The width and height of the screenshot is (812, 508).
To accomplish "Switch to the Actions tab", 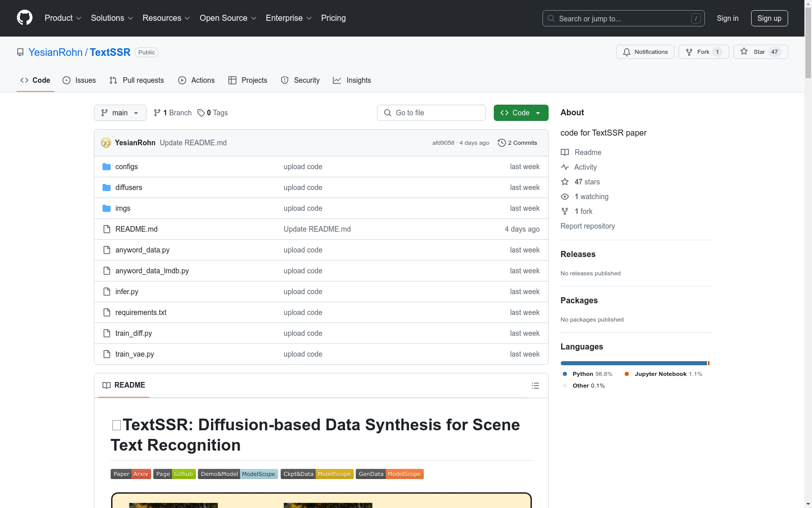I will tap(196, 80).
